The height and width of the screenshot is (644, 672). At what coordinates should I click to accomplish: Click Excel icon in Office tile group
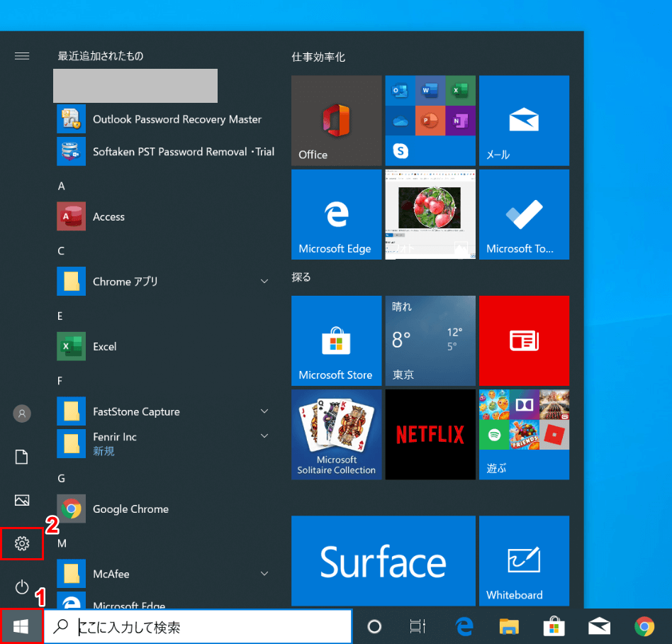point(460,91)
